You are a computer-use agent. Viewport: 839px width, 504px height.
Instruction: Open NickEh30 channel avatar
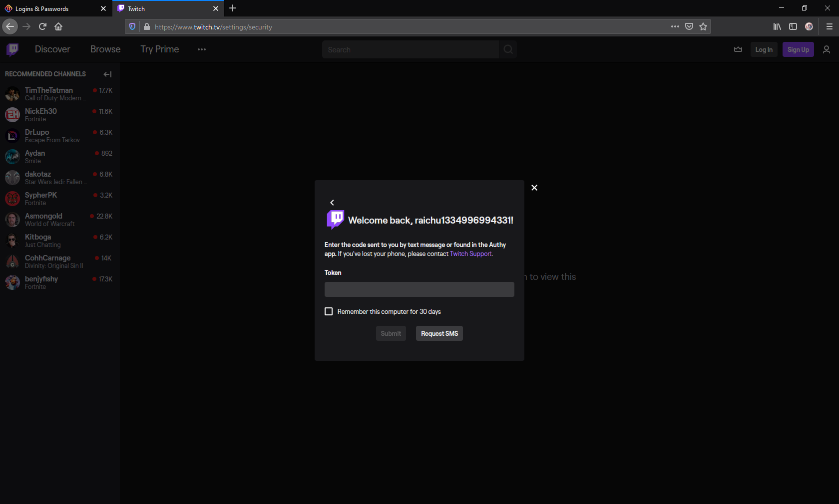click(x=12, y=115)
